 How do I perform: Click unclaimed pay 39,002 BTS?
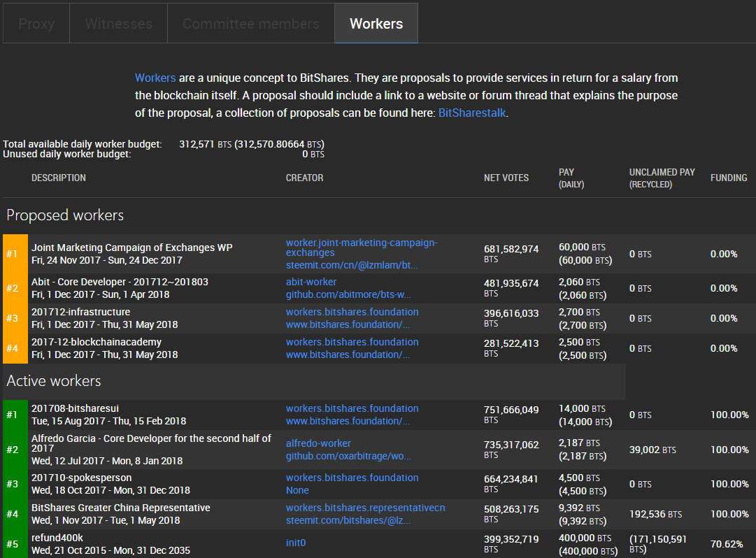(652, 450)
